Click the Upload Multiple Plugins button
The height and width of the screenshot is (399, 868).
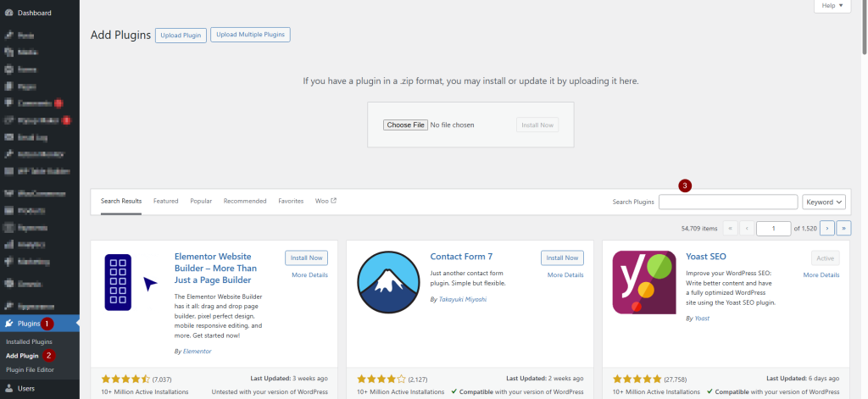click(x=250, y=35)
